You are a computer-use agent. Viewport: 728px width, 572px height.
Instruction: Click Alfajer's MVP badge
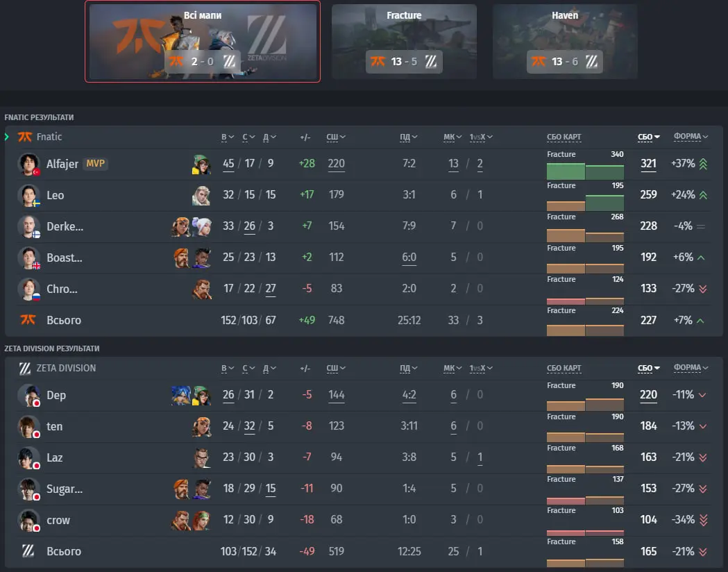click(95, 163)
